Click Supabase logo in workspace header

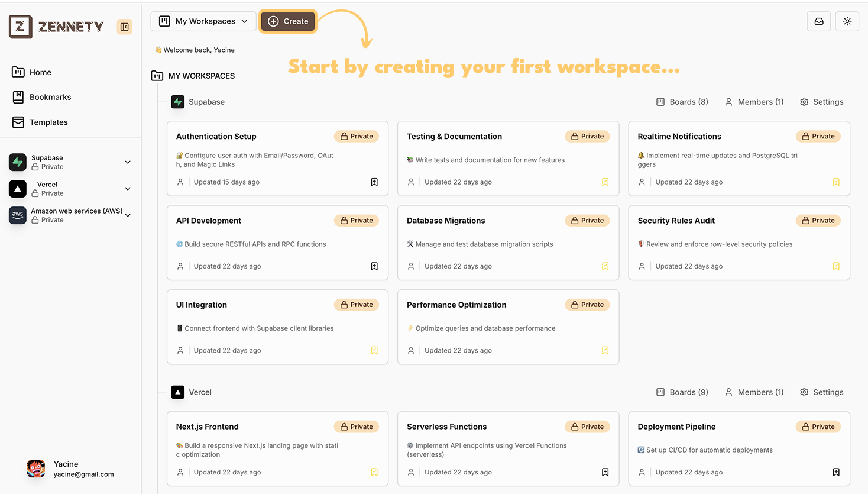point(178,102)
